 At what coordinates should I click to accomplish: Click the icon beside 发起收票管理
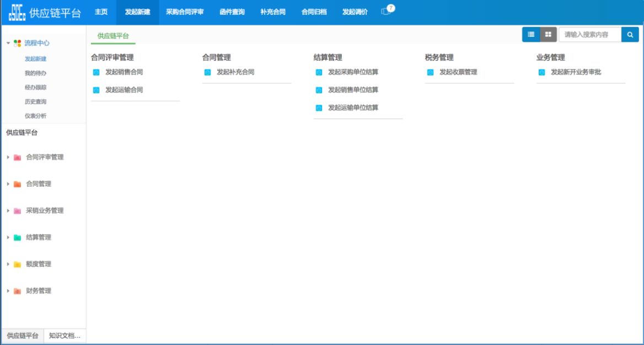[x=431, y=72]
